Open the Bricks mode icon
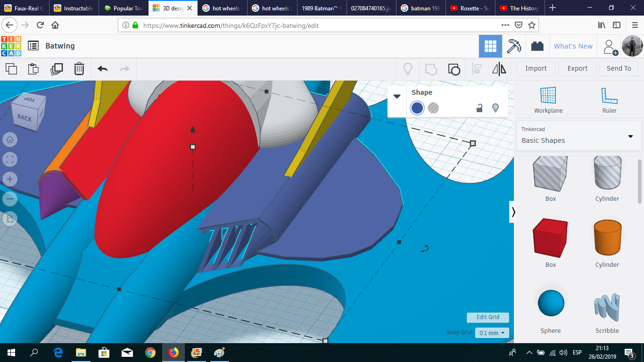The height and width of the screenshot is (362, 644). click(x=537, y=46)
